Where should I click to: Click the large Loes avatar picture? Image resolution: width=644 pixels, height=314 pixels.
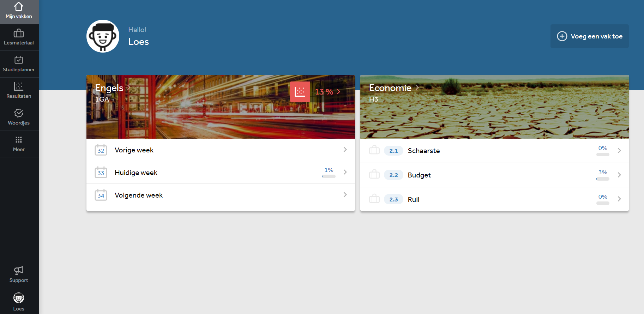point(103,36)
